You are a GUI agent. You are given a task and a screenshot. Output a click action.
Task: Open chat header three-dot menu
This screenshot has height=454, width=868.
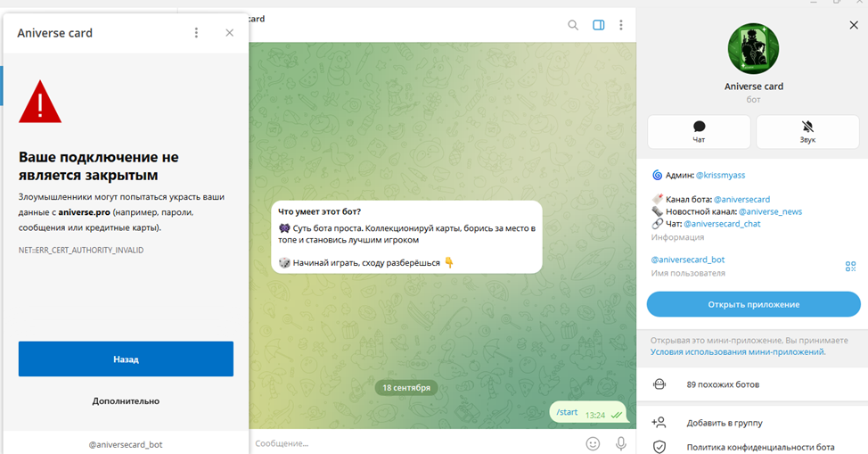[x=621, y=25]
